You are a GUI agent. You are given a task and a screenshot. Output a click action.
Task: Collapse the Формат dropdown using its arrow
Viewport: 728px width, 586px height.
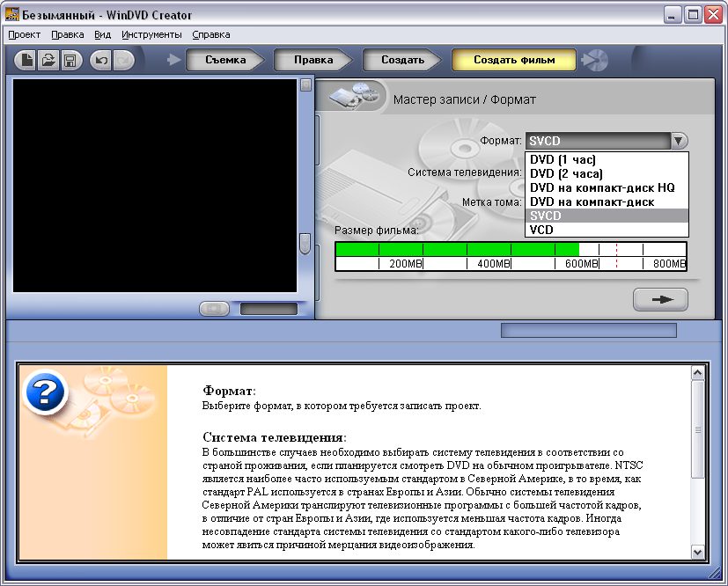[679, 141]
